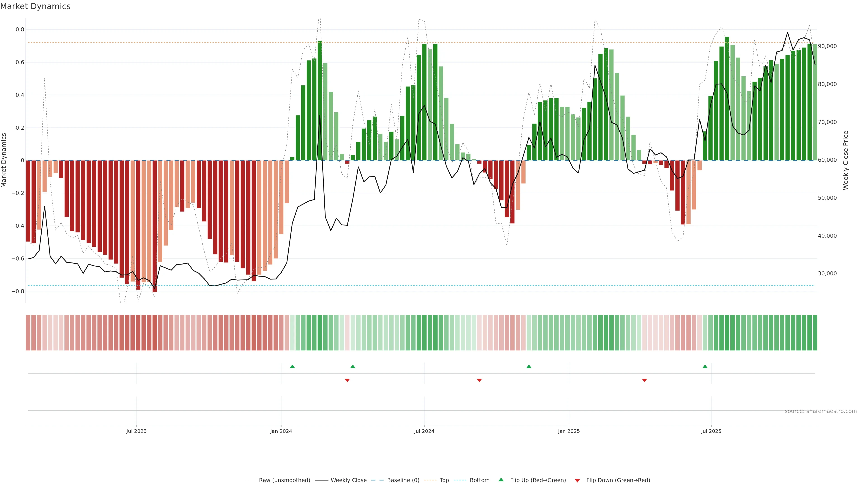
Task: Click the green flip-up marker near Jul 2025
Action: 705,366
